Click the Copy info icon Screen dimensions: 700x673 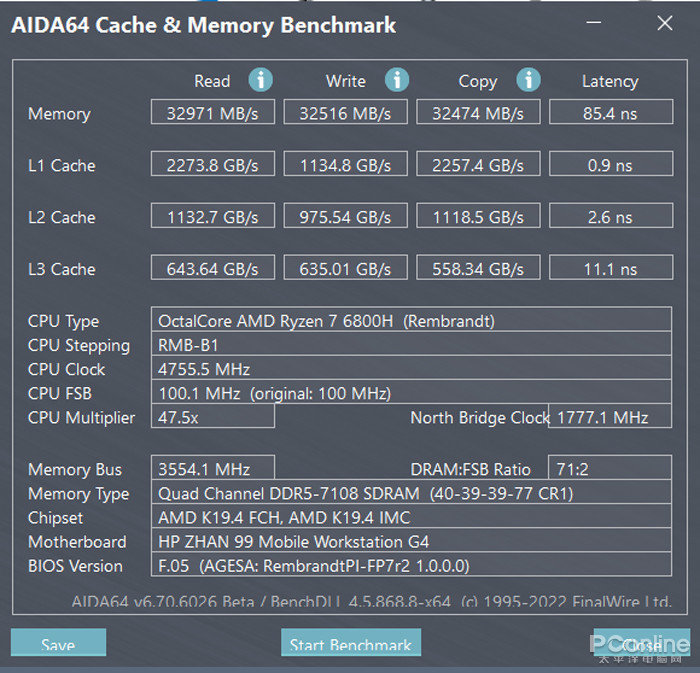click(x=528, y=81)
